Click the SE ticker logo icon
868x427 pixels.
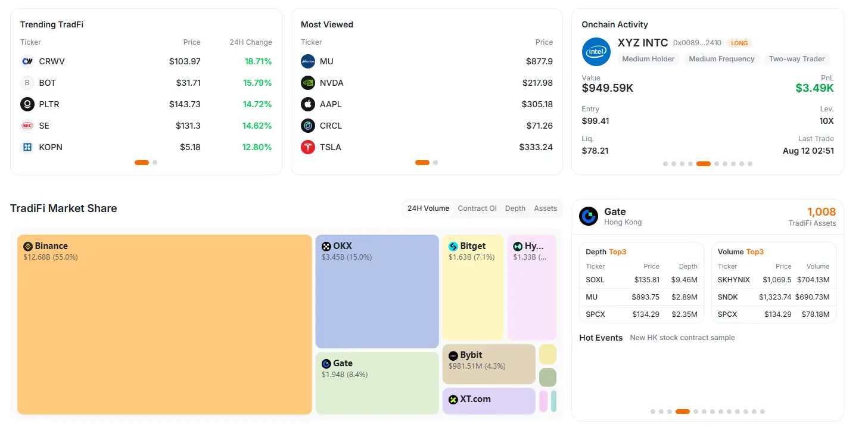coord(27,126)
